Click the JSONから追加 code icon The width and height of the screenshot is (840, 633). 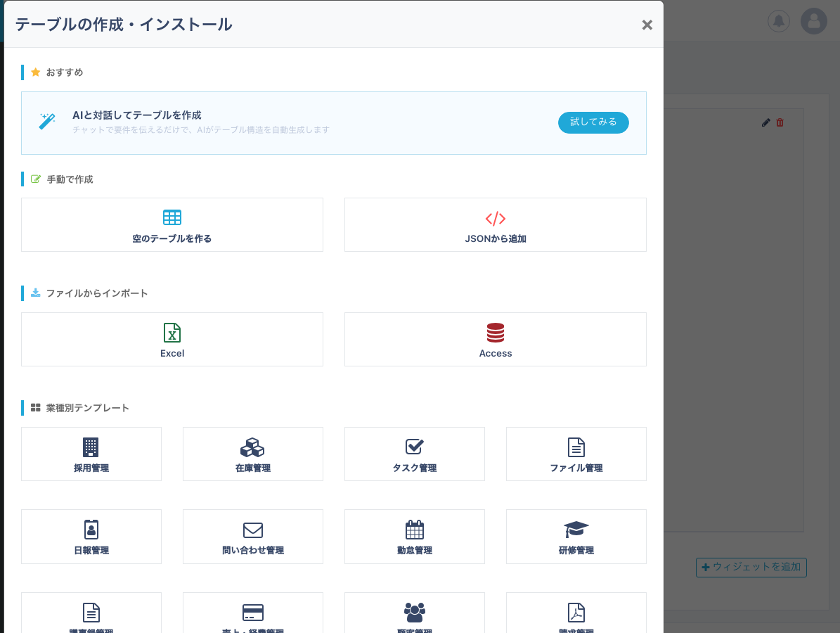pos(496,218)
